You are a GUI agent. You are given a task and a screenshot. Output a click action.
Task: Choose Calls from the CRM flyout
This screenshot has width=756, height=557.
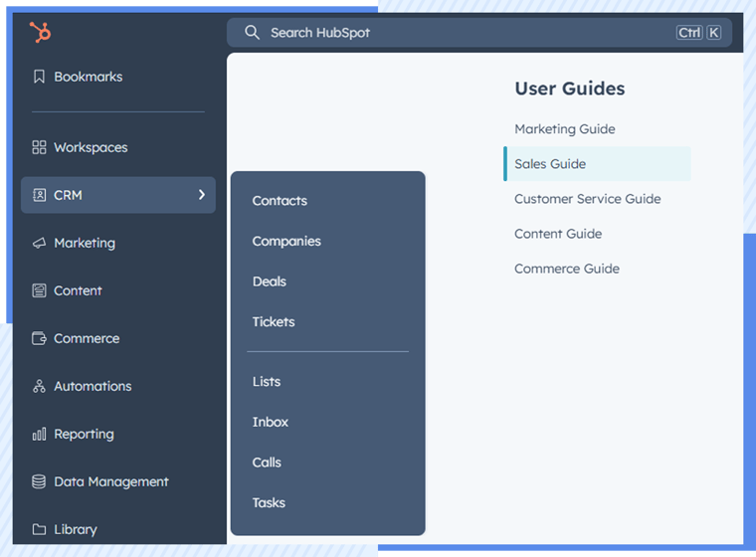(x=267, y=463)
